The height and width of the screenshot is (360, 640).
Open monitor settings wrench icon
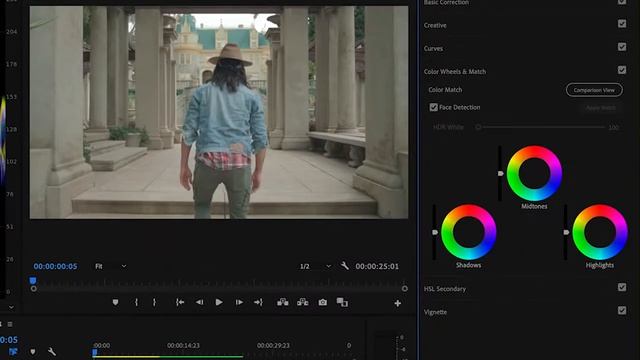[345, 266]
